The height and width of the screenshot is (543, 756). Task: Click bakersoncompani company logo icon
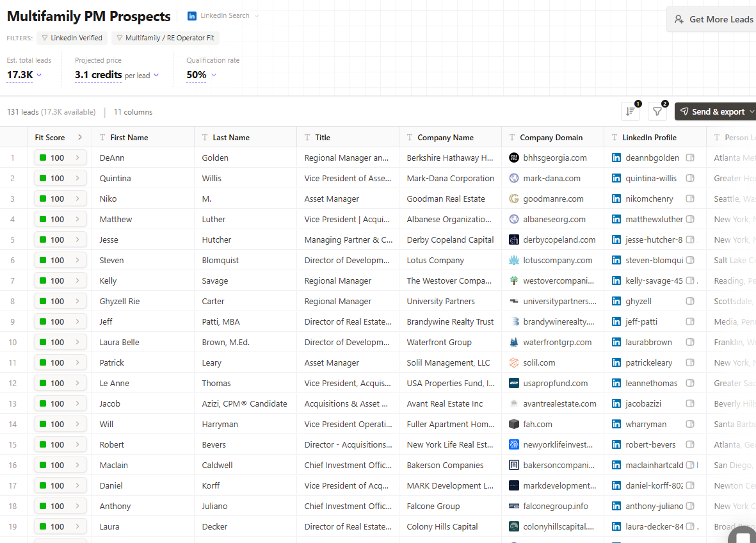514,465
